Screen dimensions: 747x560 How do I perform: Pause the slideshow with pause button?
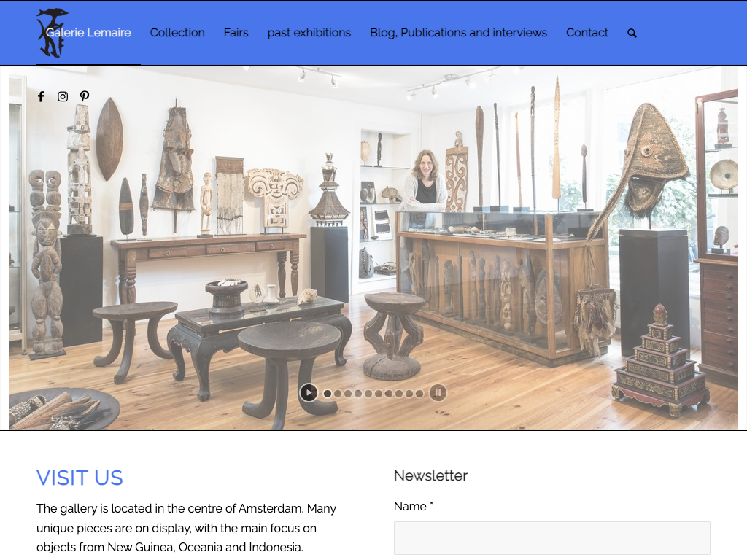[438, 393]
